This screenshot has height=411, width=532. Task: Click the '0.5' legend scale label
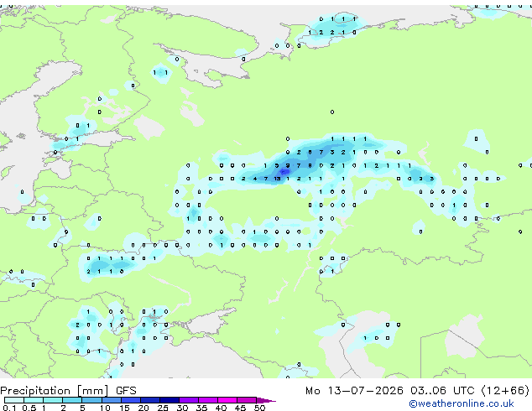click(29, 408)
